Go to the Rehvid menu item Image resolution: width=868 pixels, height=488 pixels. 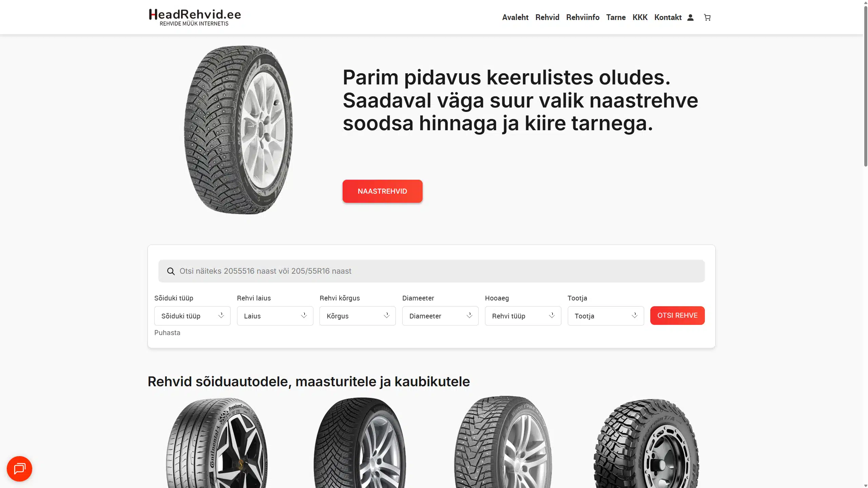pyautogui.click(x=547, y=17)
